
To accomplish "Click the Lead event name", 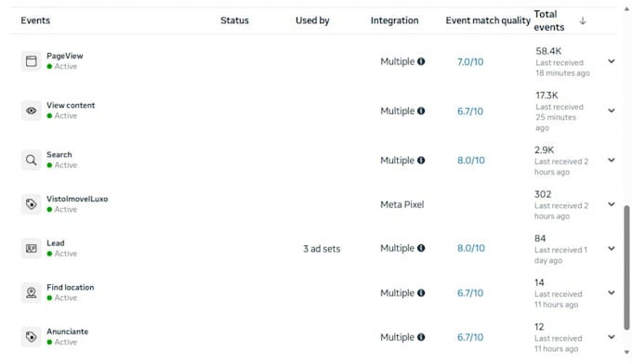I will [55, 243].
